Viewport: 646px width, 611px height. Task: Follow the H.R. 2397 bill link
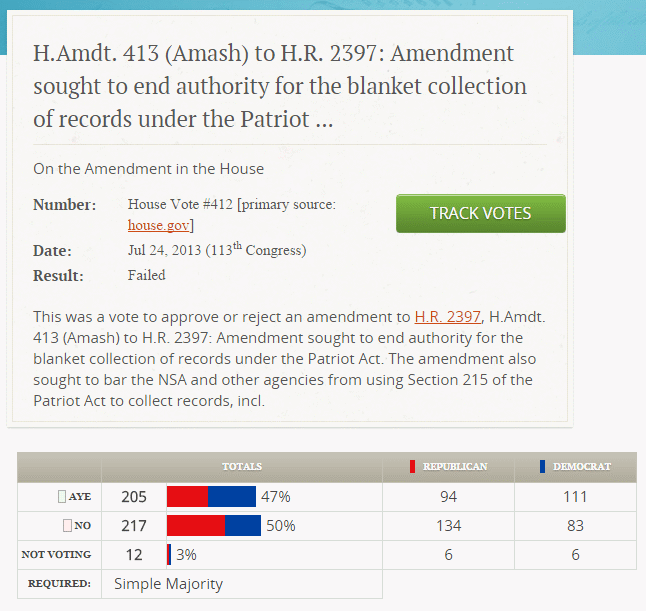[x=447, y=316]
